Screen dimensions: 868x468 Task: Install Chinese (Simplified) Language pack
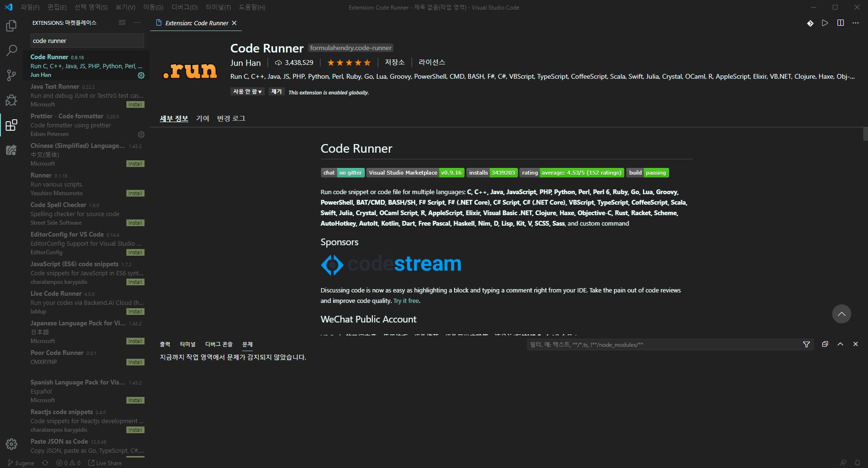pyautogui.click(x=135, y=164)
